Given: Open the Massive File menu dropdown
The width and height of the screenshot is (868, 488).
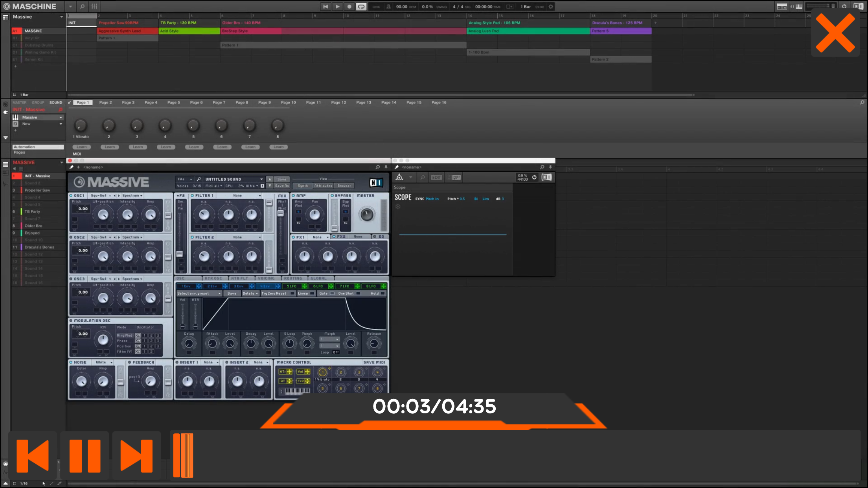Looking at the screenshot, I should (x=185, y=179).
